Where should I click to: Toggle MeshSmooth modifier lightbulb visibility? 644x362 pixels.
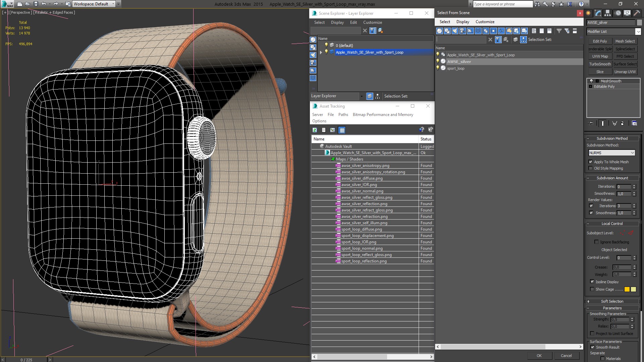pyautogui.click(x=591, y=81)
